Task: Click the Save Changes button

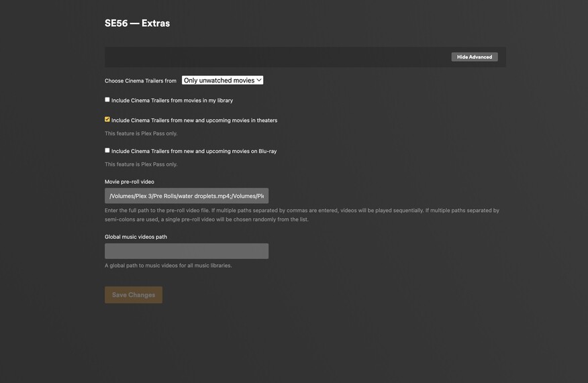Action: (x=134, y=295)
